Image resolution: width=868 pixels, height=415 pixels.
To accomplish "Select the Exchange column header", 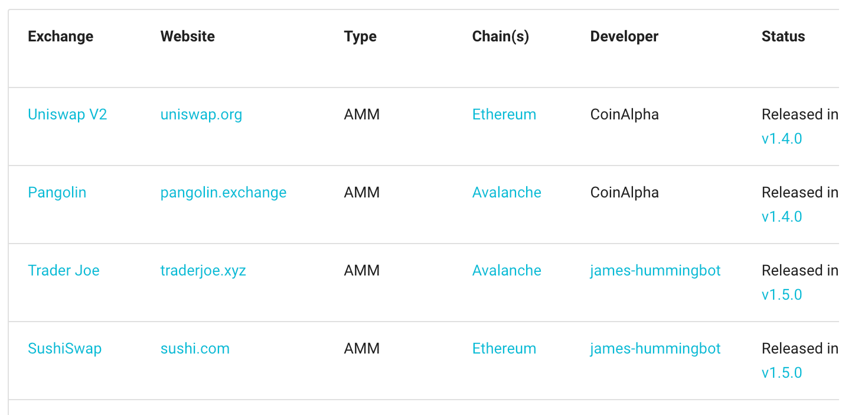I will tap(61, 36).
